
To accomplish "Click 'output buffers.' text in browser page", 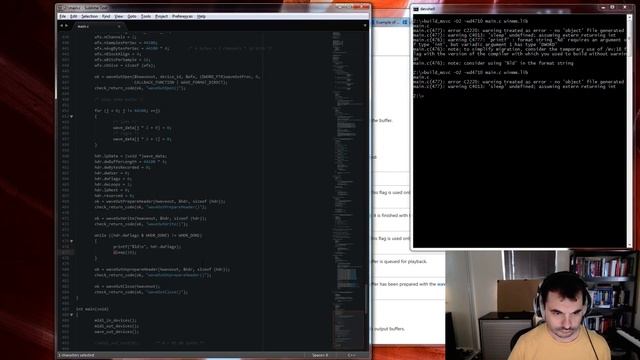I will coord(389,329).
